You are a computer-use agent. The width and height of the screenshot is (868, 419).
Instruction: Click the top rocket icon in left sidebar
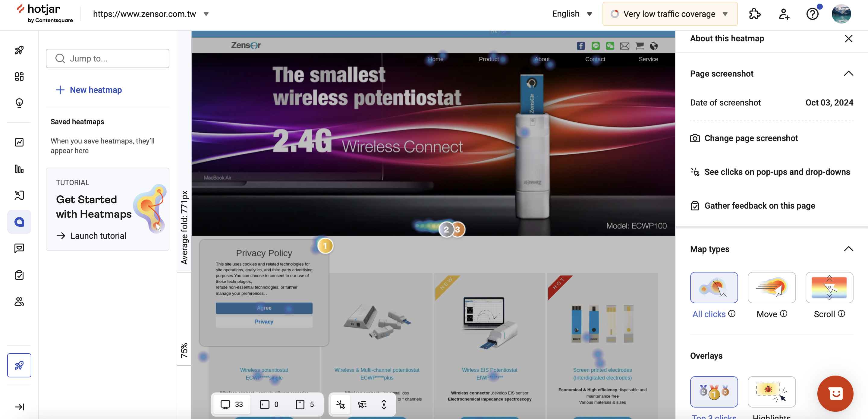(x=19, y=50)
